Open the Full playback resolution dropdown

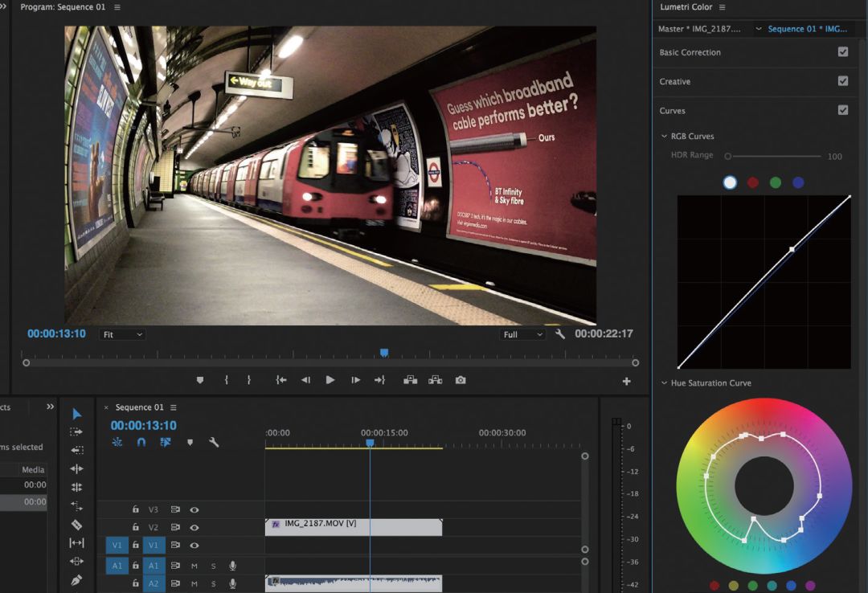(522, 334)
